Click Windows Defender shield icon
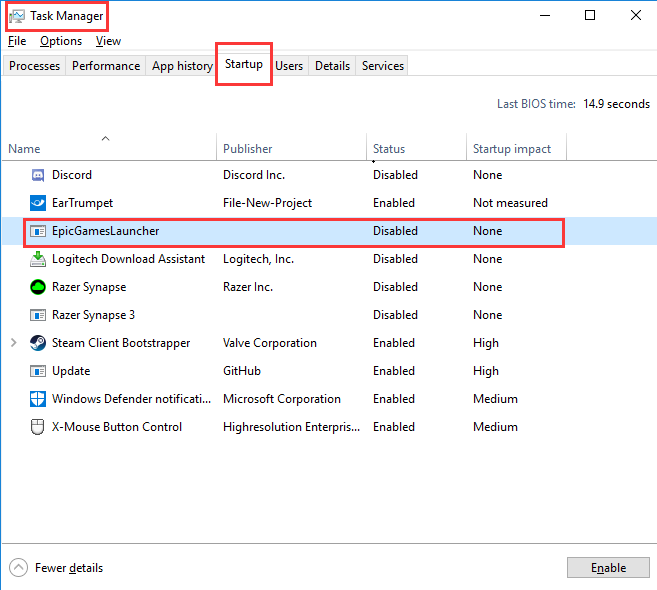The width and height of the screenshot is (657, 590). 38,399
